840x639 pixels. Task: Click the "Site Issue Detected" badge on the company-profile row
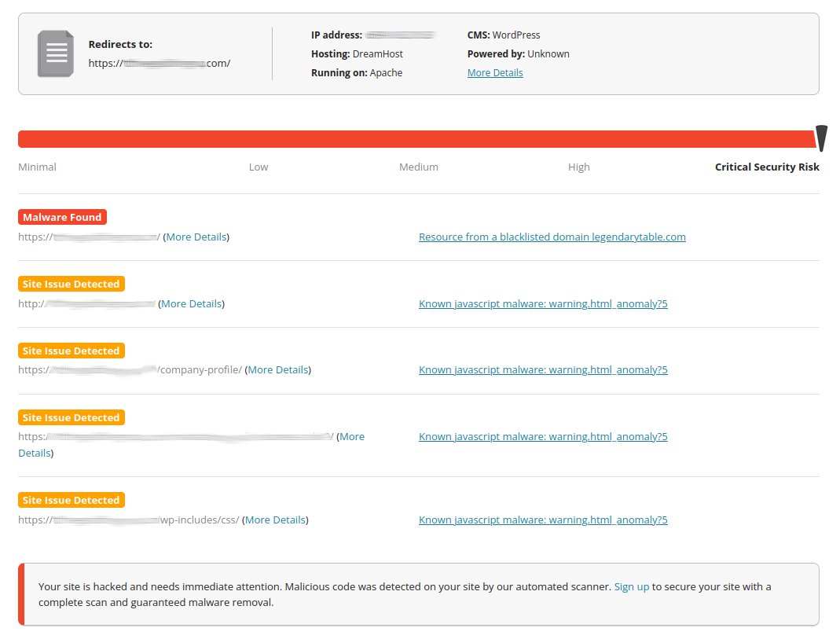tap(71, 351)
